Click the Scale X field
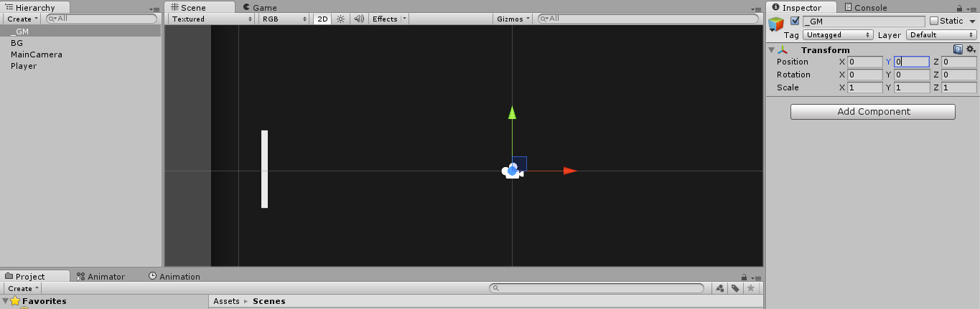This screenshot has width=980, height=309. click(x=864, y=87)
